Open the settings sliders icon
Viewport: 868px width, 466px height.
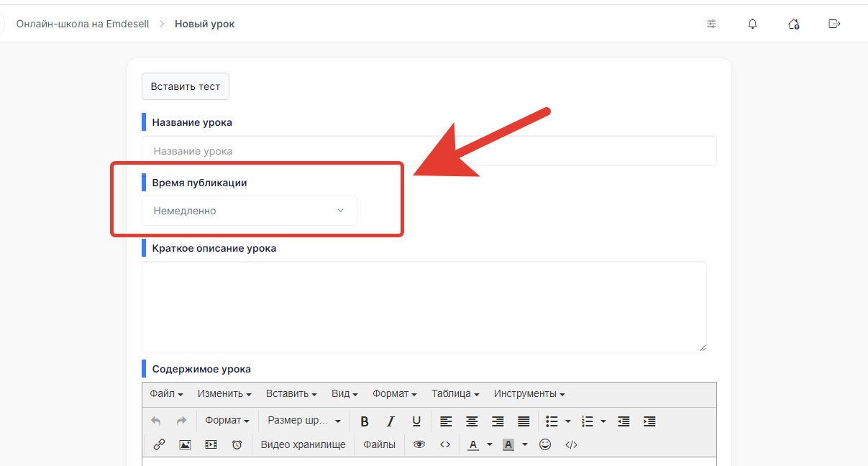(x=711, y=24)
